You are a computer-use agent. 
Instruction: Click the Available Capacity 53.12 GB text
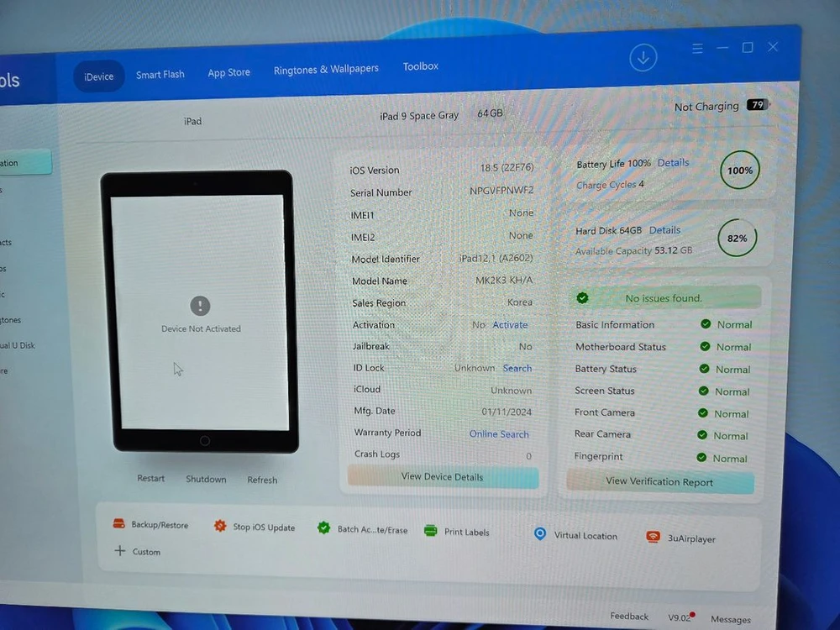(x=633, y=250)
